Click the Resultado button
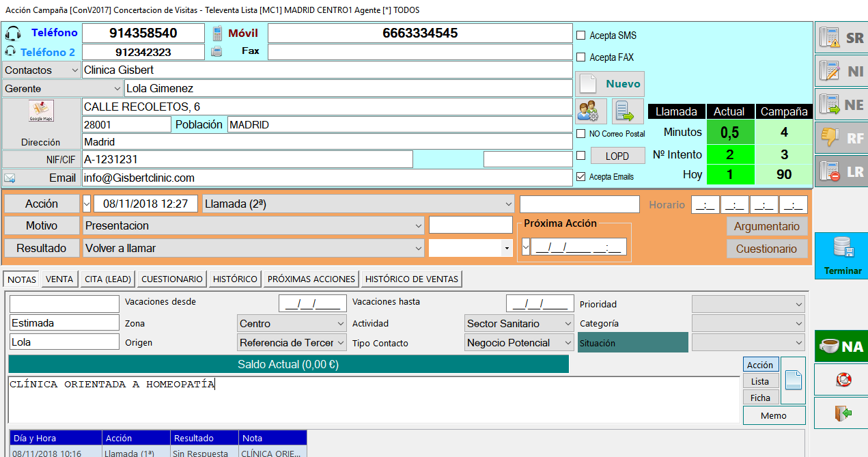Viewport: 868px width, 457px height. [42, 248]
